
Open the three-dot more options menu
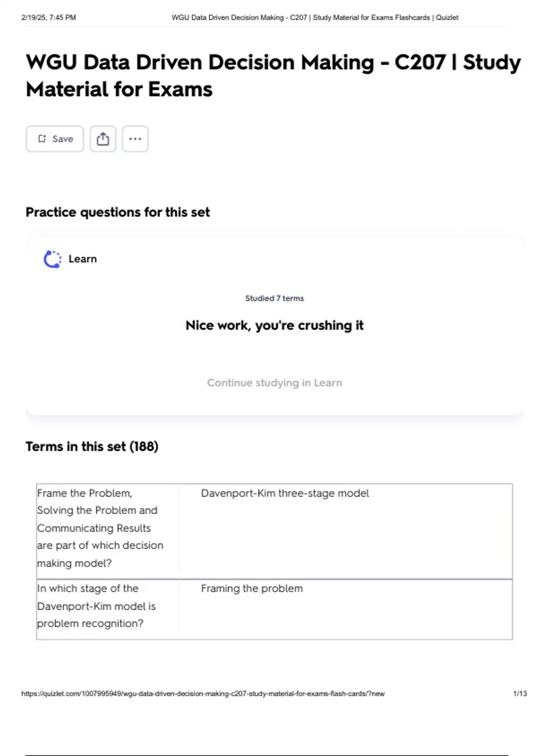coord(135,139)
